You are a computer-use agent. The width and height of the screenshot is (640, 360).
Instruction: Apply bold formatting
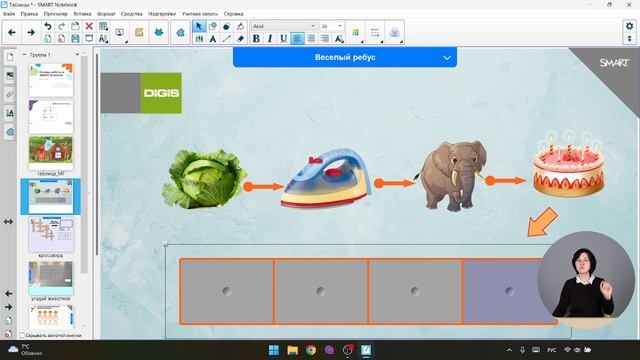coord(256,39)
